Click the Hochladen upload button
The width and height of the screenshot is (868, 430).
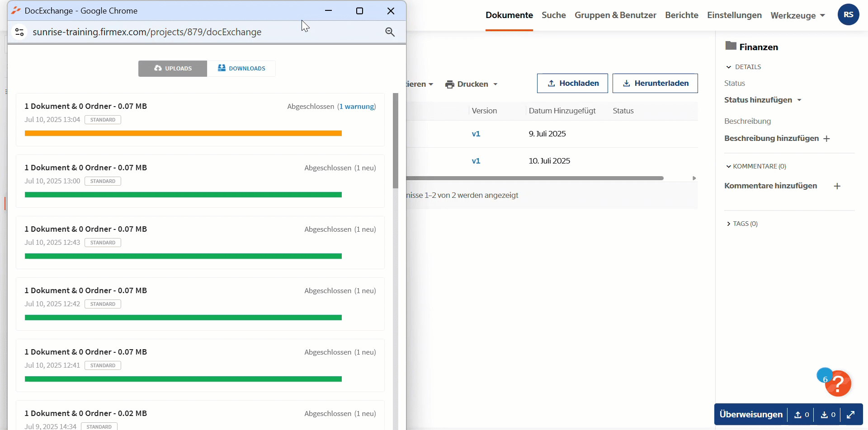tap(572, 83)
